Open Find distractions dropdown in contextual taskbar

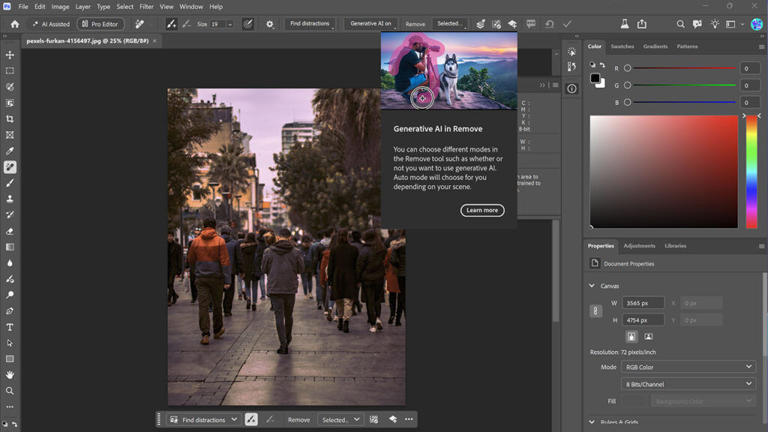203,420
